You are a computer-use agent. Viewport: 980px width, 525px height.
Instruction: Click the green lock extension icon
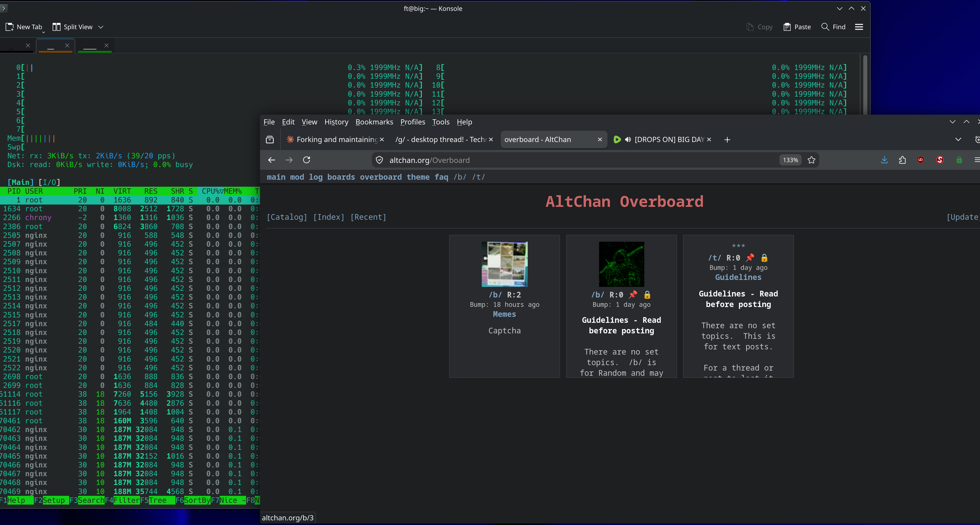[959, 160]
